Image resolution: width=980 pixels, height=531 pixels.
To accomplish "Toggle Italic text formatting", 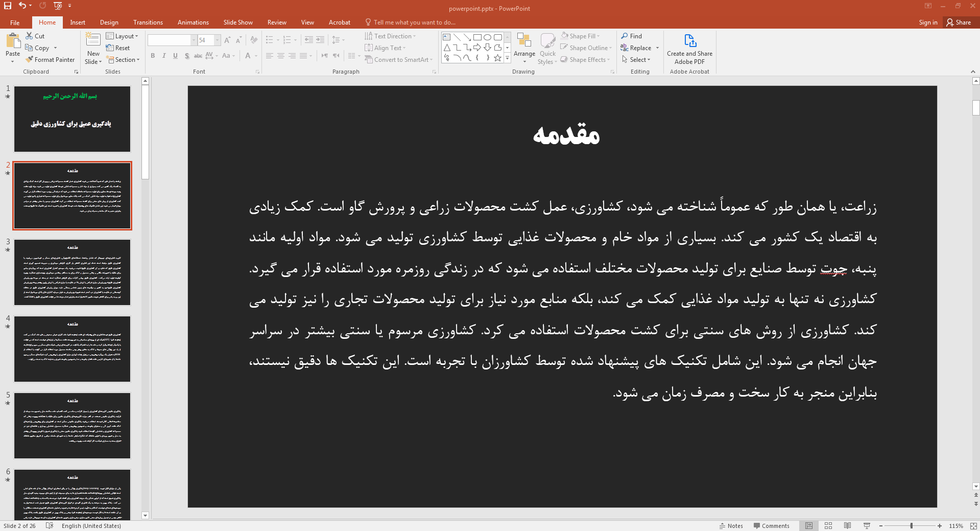I will [164, 56].
